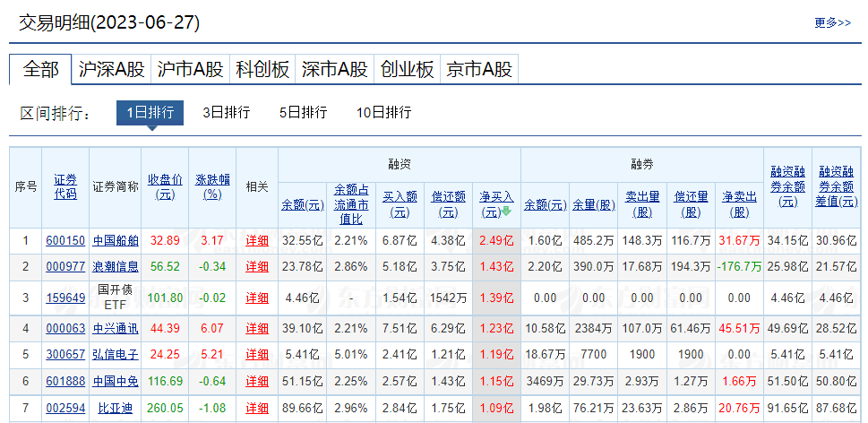Sort by 余量(股) header
Screen dimensions: 868x423
click(x=593, y=205)
